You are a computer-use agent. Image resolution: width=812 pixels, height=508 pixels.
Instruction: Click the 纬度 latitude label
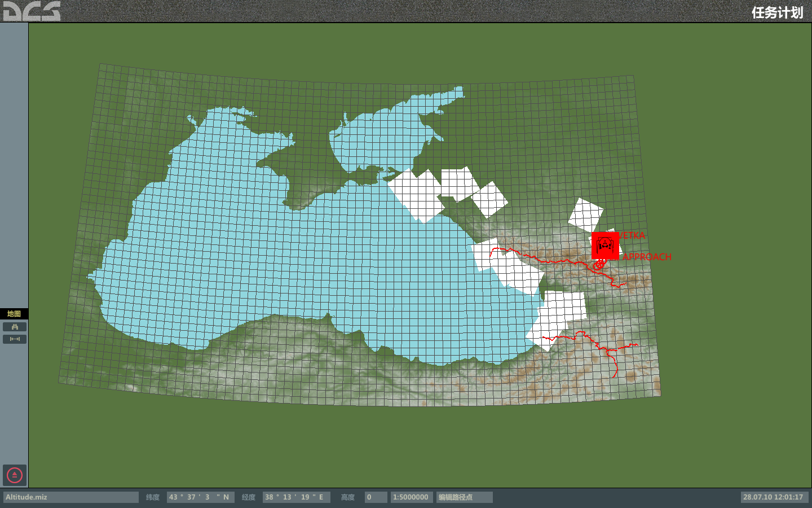coord(152,497)
